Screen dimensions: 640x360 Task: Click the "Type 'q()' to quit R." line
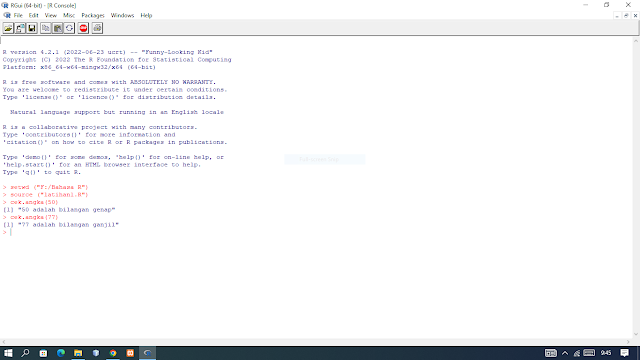42,172
